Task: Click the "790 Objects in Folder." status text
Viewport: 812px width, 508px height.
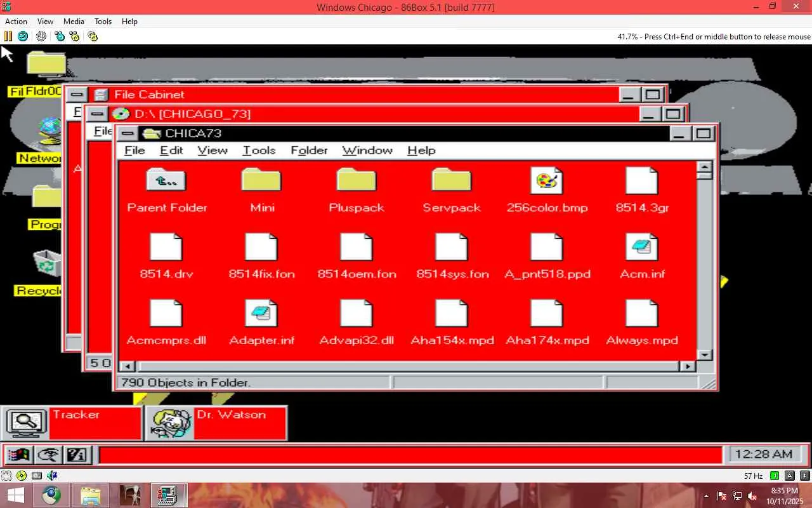Action: (x=186, y=382)
